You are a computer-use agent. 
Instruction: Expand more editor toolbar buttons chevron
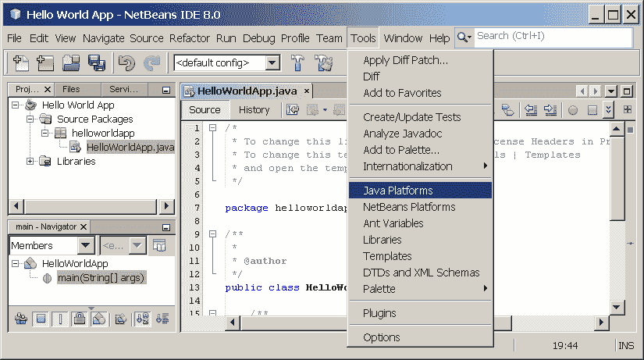tap(609, 110)
